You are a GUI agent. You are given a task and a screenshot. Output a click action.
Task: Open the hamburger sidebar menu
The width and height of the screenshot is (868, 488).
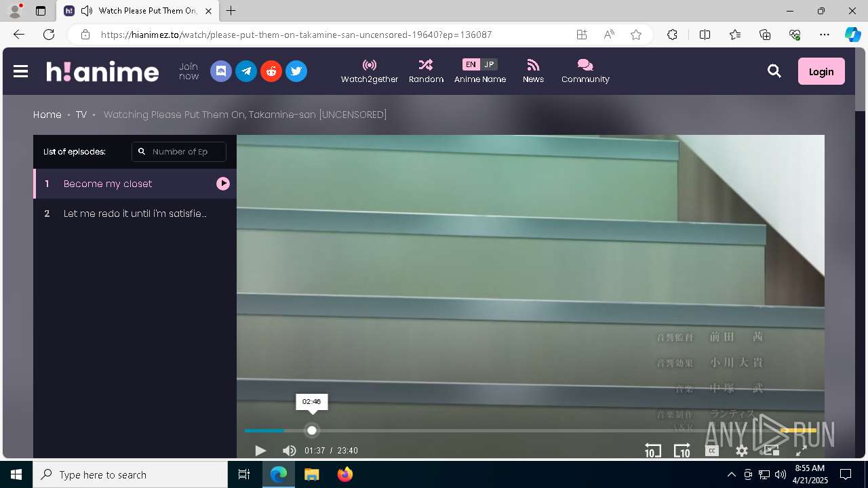coord(20,71)
